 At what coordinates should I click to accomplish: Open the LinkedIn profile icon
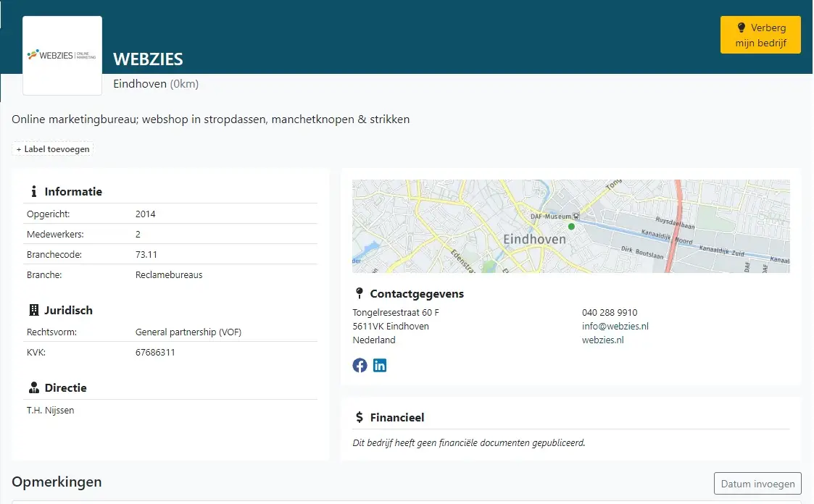point(380,366)
